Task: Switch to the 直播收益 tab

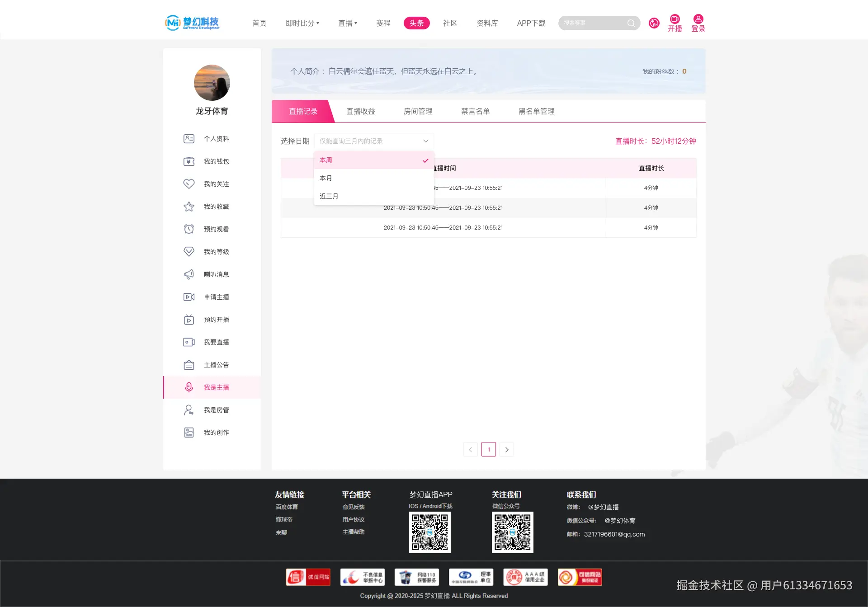Action: click(x=360, y=111)
